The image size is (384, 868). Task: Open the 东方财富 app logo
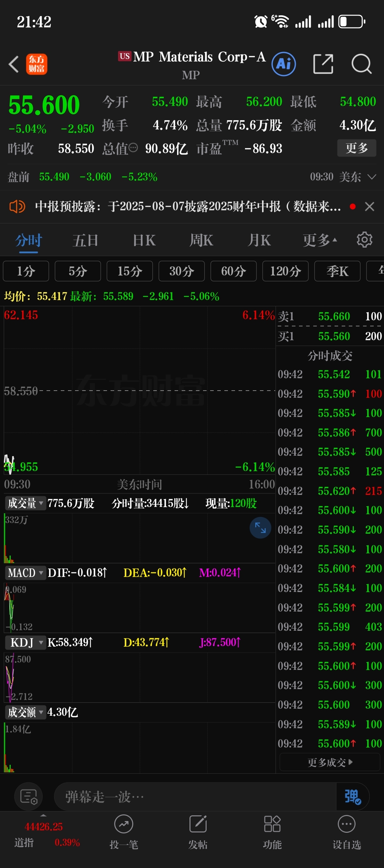tap(37, 64)
